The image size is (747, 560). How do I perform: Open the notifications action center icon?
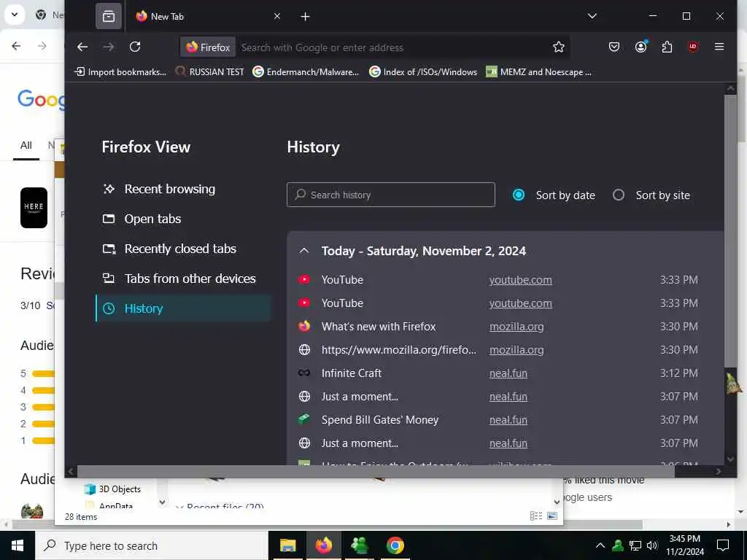(723, 545)
